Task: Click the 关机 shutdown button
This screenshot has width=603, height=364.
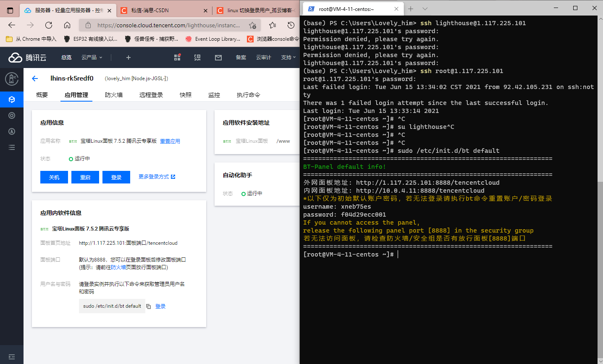Action: click(54, 177)
